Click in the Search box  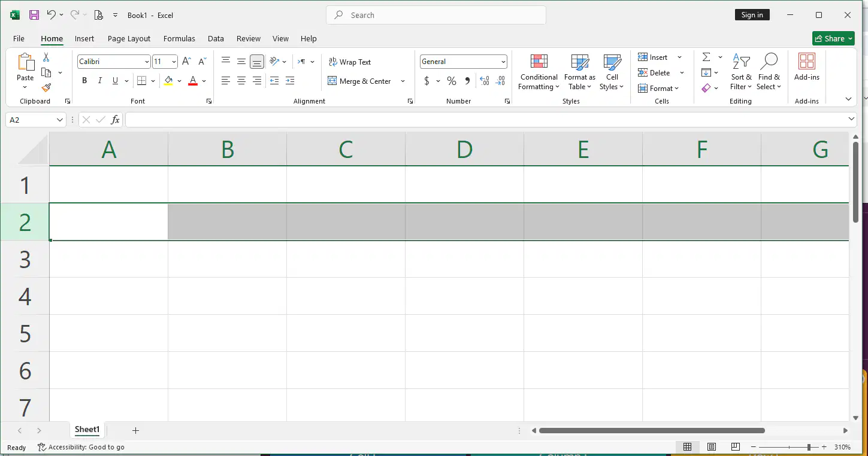pyautogui.click(x=436, y=15)
